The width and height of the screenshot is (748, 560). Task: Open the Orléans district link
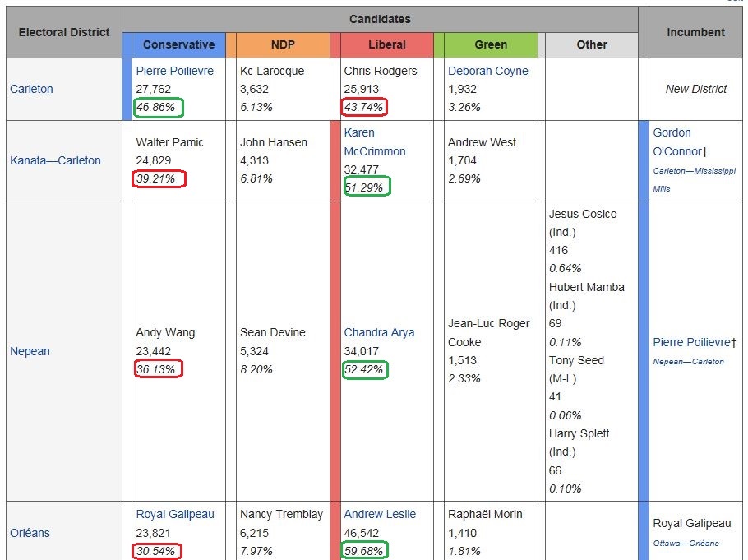pyautogui.click(x=30, y=533)
